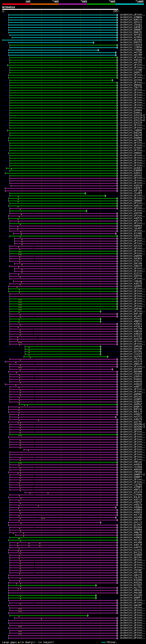Select hit UniRef100_A2FJB9
The height and width of the screenshot is (644, 146).
(x=131, y=191)
